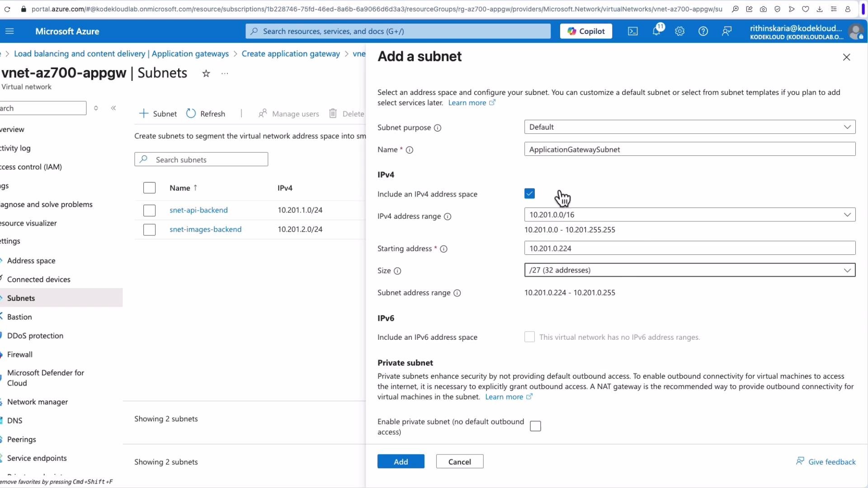Click Manage users in the toolbar
The image size is (868, 488).
288,114
